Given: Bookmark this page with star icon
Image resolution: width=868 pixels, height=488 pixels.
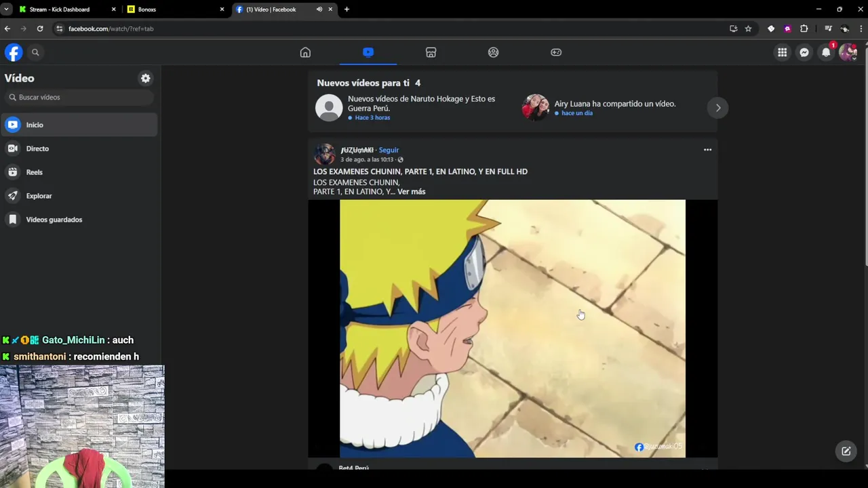Looking at the screenshot, I should (x=748, y=28).
